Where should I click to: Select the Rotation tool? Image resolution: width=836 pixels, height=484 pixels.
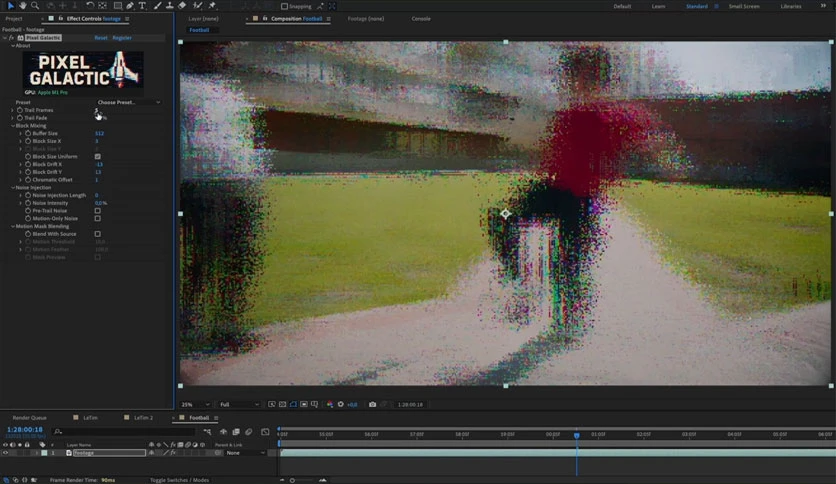[x=90, y=6]
